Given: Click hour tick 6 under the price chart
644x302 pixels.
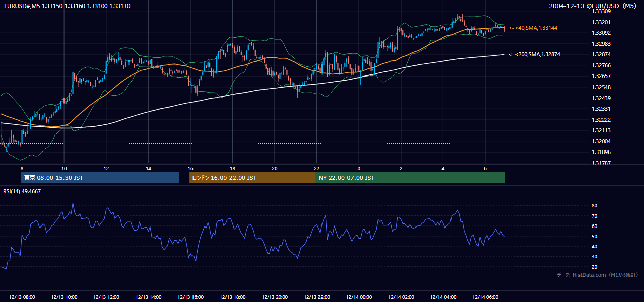Looking at the screenshot, I should [485, 168].
